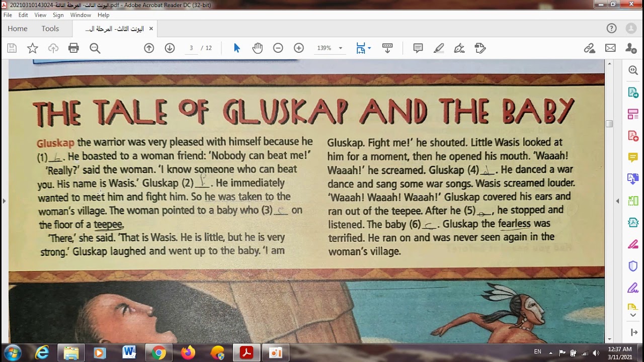The height and width of the screenshot is (362, 644).
Task: Add a sticky note comment
Action: 418,48
